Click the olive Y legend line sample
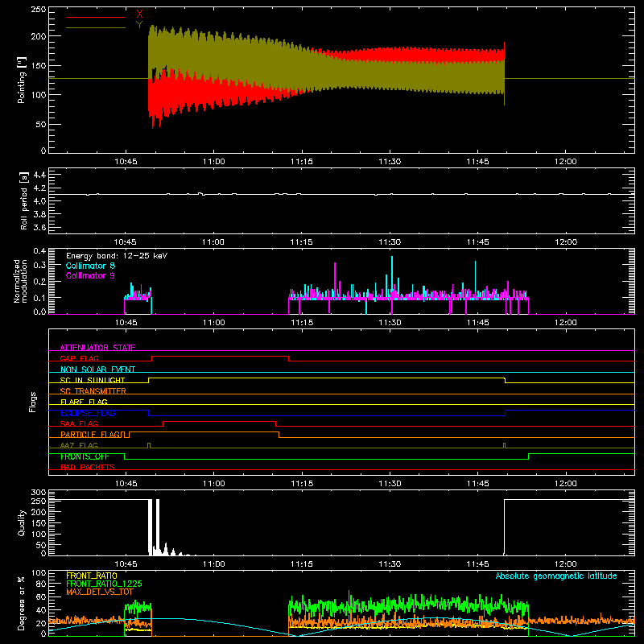The image size is (644, 644). click(x=96, y=27)
